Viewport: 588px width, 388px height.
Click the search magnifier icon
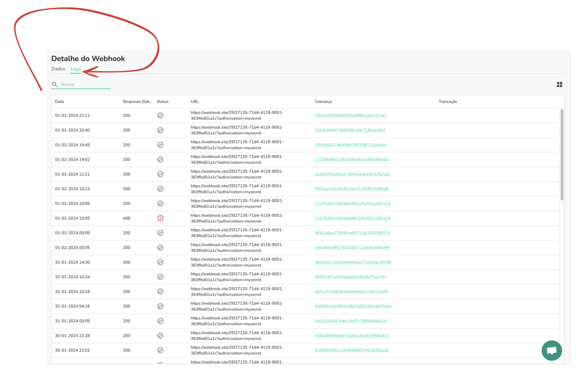coord(55,84)
